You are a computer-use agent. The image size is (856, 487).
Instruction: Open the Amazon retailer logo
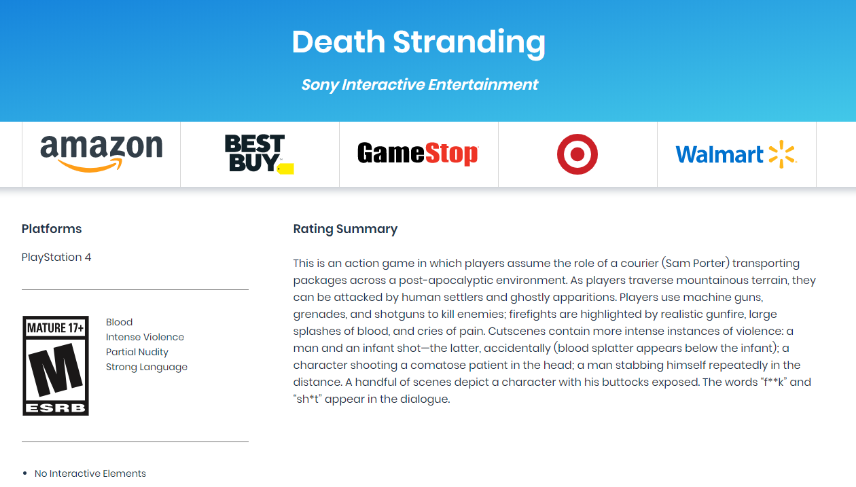click(x=102, y=153)
